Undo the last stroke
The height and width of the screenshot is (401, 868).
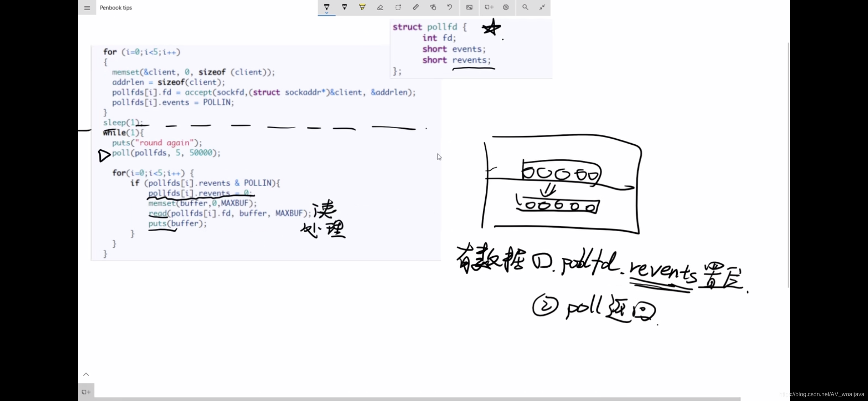pyautogui.click(x=450, y=7)
